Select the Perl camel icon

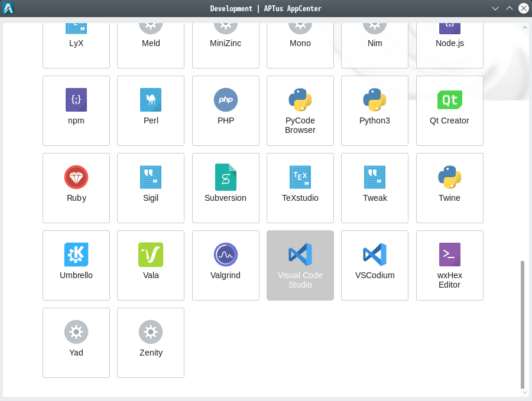pyautogui.click(x=151, y=100)
